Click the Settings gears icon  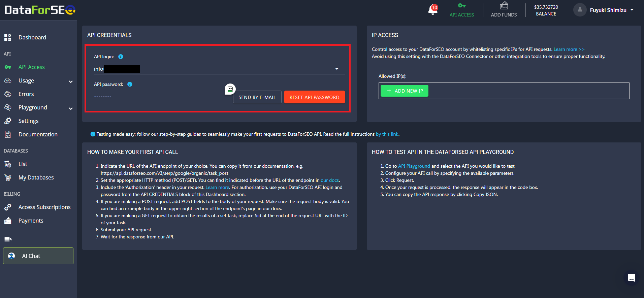click(x=8, y=121)
